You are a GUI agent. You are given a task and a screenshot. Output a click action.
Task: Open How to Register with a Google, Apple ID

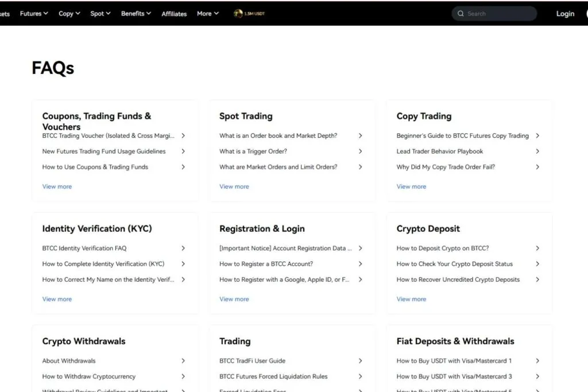(x=284, y=280)
